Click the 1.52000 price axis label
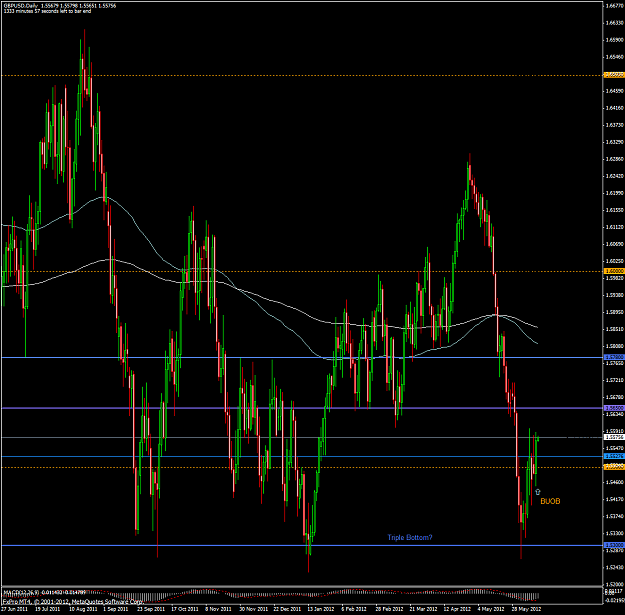Screen dimensions: 625x615 click(x=614, y=584)
